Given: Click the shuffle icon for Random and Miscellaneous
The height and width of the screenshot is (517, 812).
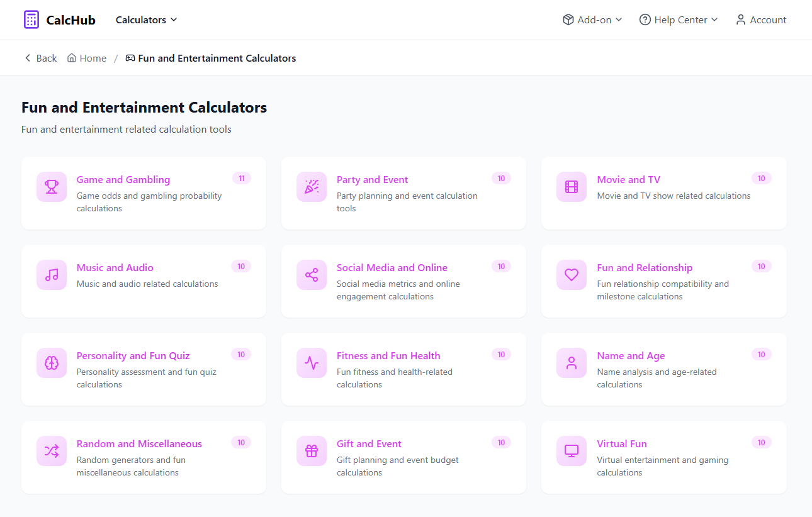Looking at the screenshot, I should [x=52, y=451].
